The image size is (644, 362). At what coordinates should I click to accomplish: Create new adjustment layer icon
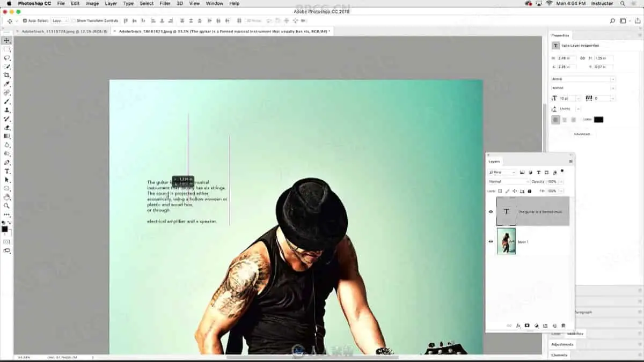click(x=536, y=326)
